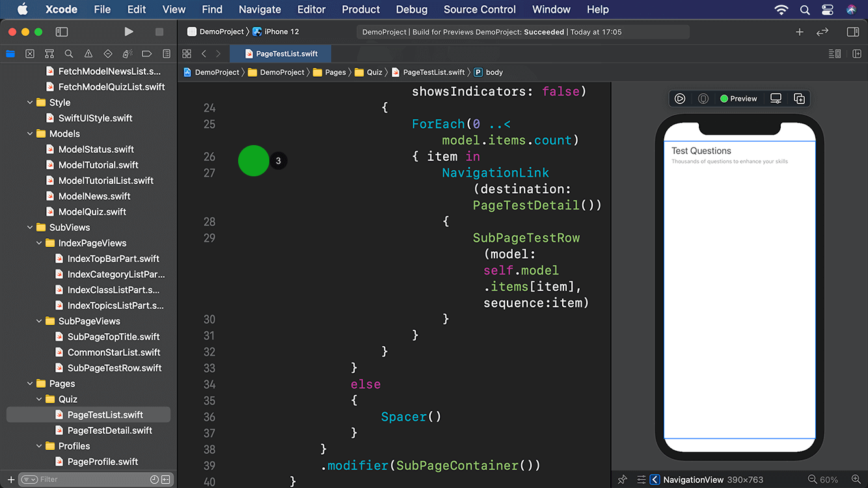Collapse the Quiz folder

click(x=39, y=399)
